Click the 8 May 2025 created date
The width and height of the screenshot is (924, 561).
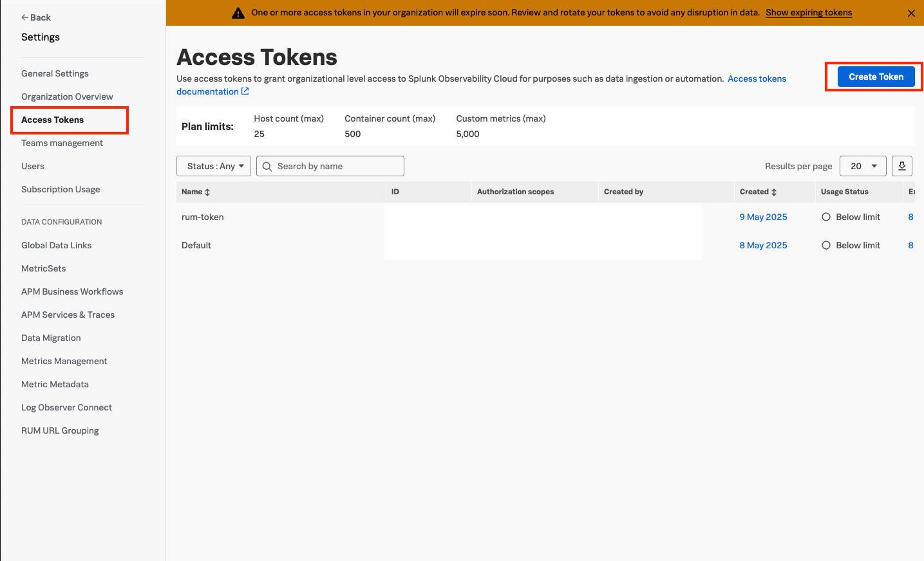[763, 245]
